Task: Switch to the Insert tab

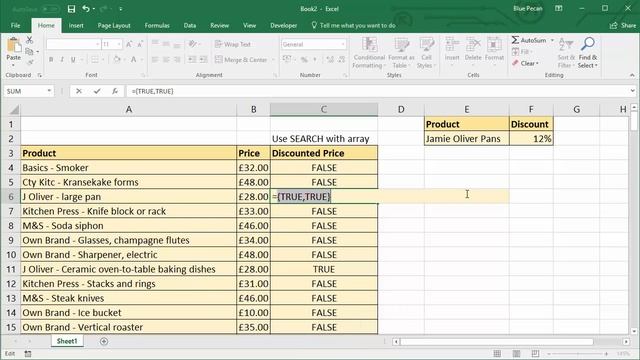Action: coord(76,25)
